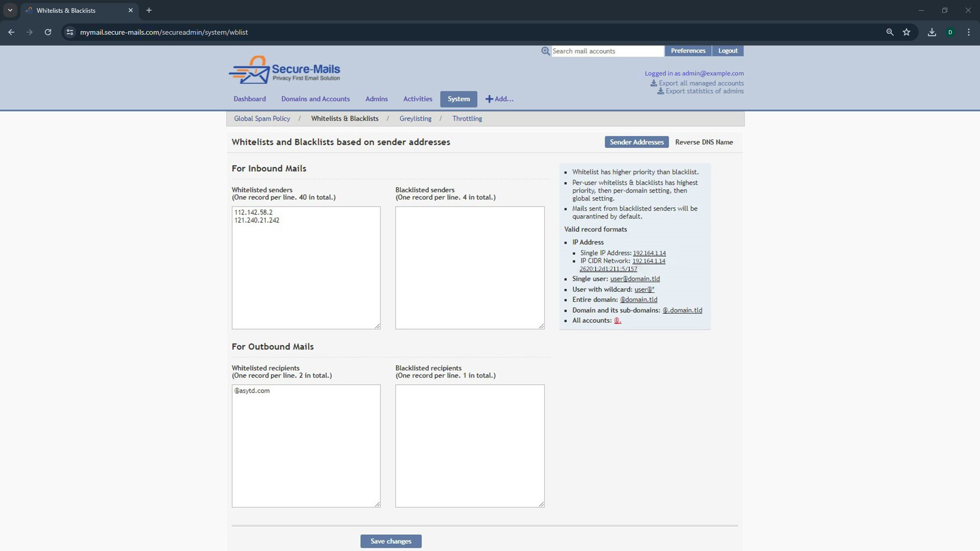Click the Export statistics of admins download icon
The width and height of the screenshot is (980, 551).
click(x=660, y=91)
